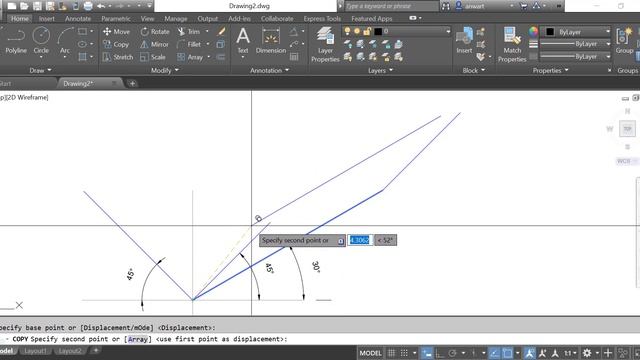Open the Table tool in Annotation panel
The image size is (640, 360).
294,57
